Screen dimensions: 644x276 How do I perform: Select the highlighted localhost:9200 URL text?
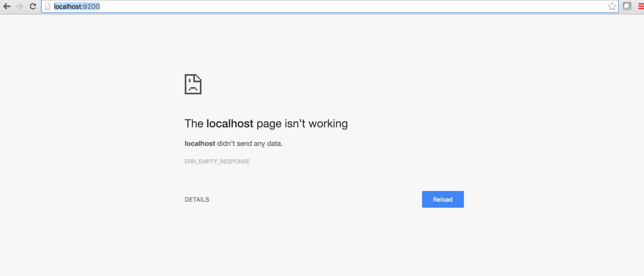pyautogui.click(x=77, y=7)
